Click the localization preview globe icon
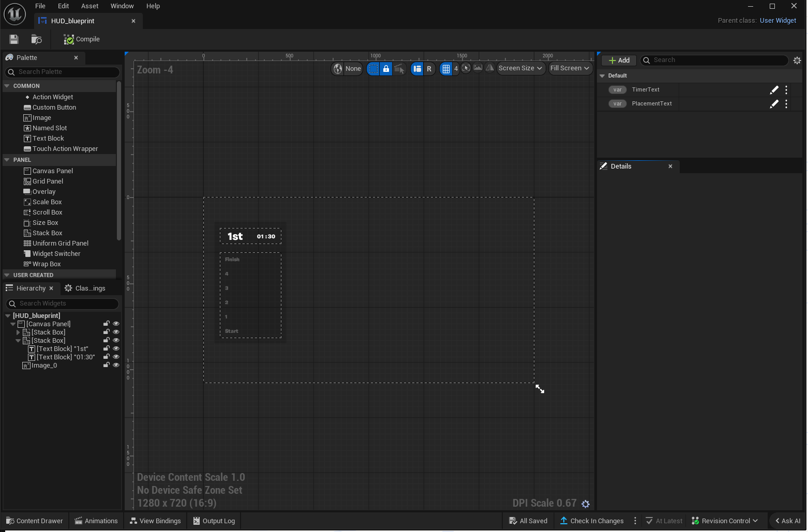808x532 pixels. (338, 68)
